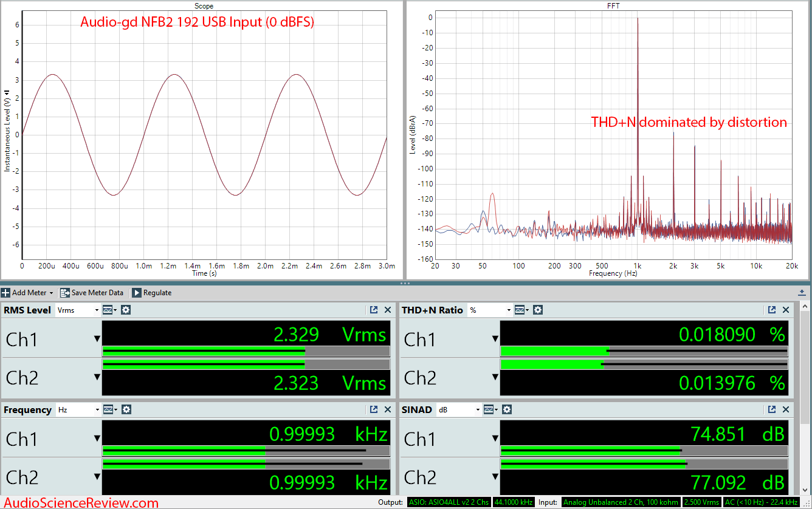This screenshot has height=509, width=812.
Task: Click the Ch2 Frequency reading 0.99993 kHz
Action: pyautogui.click(x=328, y=482)
